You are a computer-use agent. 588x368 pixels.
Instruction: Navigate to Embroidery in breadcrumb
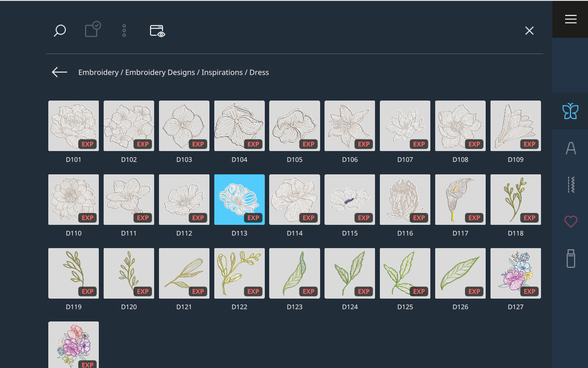click(x=98, y=72)
